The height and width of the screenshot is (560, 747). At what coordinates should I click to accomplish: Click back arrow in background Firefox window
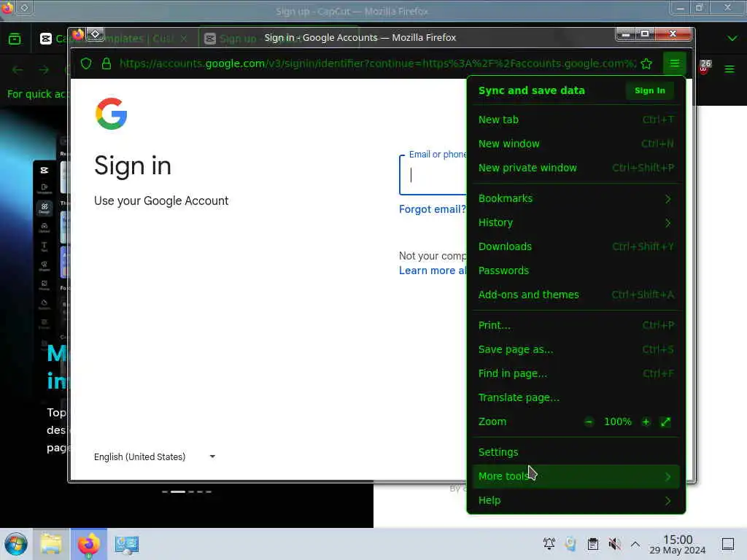[x=18, y=70]
